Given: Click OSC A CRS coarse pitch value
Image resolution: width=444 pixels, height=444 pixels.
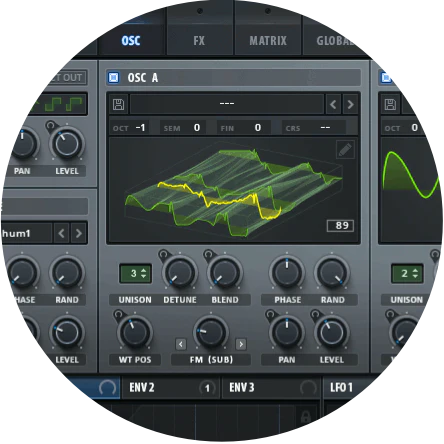Looking at the screenshot, I should pos(325,128).
